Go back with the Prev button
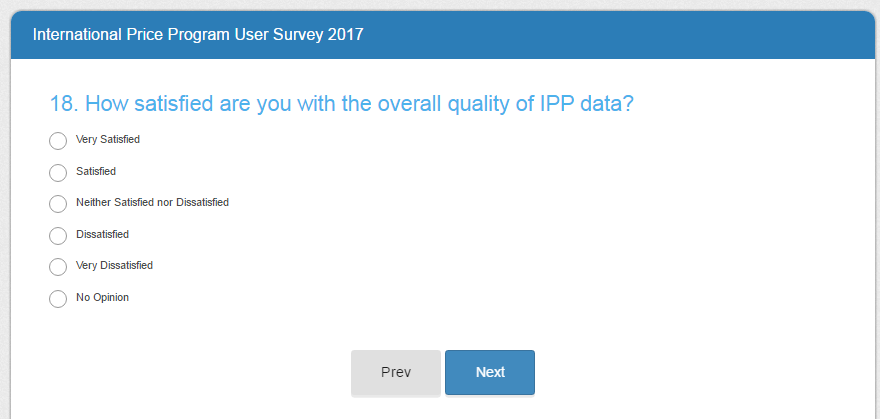Image resolution: width=880 pixels, height=419 pixels. click(396, 372)
